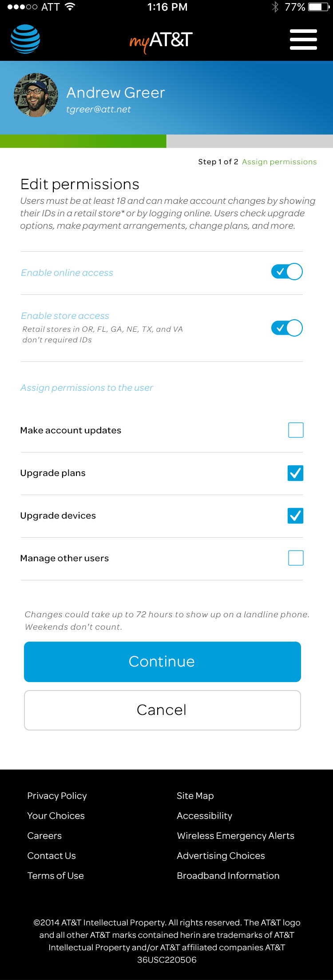Click the green step progress bar
The width and height of the screenshot is (333, 980).
[83, 141]
